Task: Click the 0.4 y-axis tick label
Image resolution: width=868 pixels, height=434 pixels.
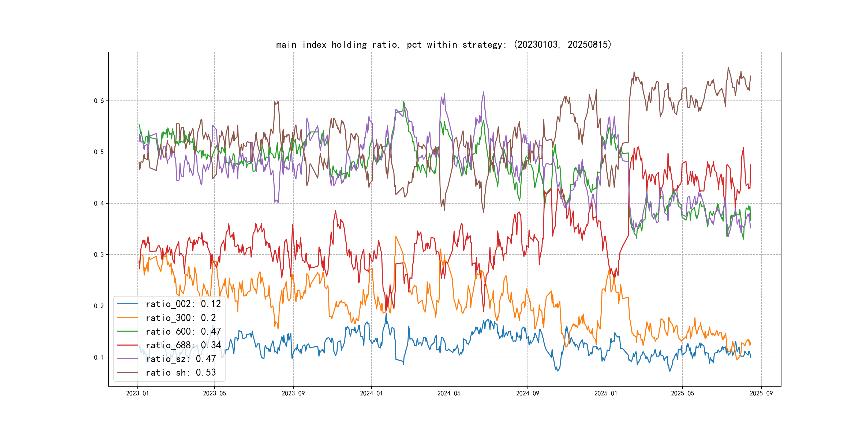Action: (x=99, y=203)
